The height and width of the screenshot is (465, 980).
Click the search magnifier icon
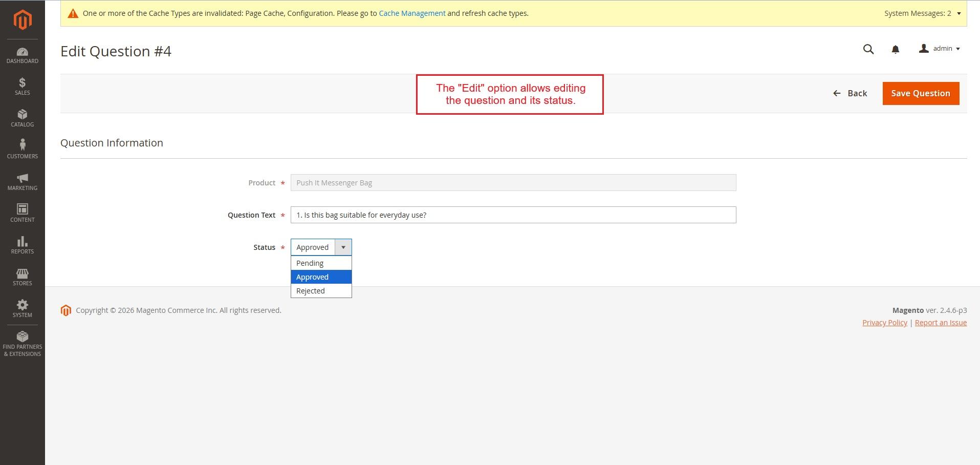pos(868,49)
